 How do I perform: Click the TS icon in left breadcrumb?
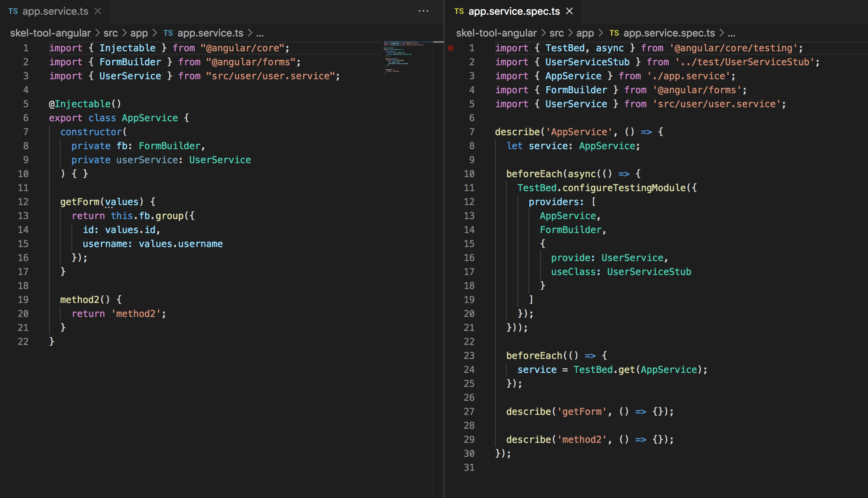pyautogui.click(x=168, y=33)
